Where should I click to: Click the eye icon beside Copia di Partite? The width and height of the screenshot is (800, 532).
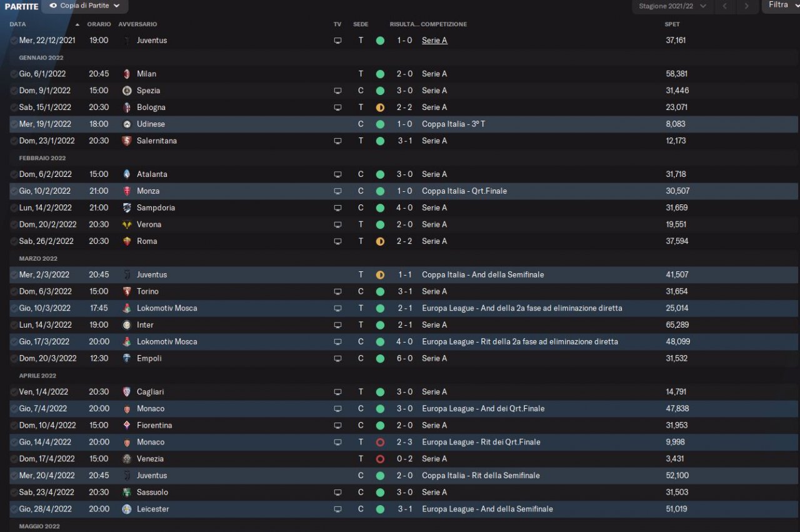pos(53,6)
